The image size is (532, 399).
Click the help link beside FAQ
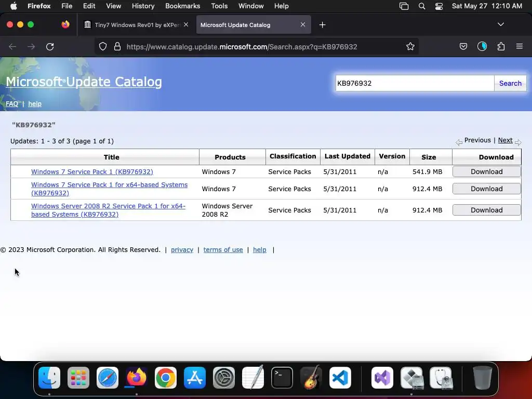pyautogui.click(x=35, y=104)
